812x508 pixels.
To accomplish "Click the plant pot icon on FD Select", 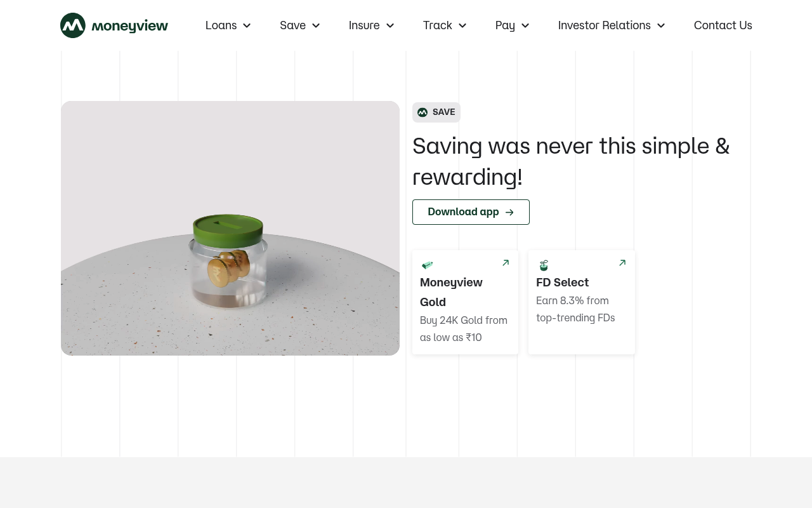I will coord(544,265).
